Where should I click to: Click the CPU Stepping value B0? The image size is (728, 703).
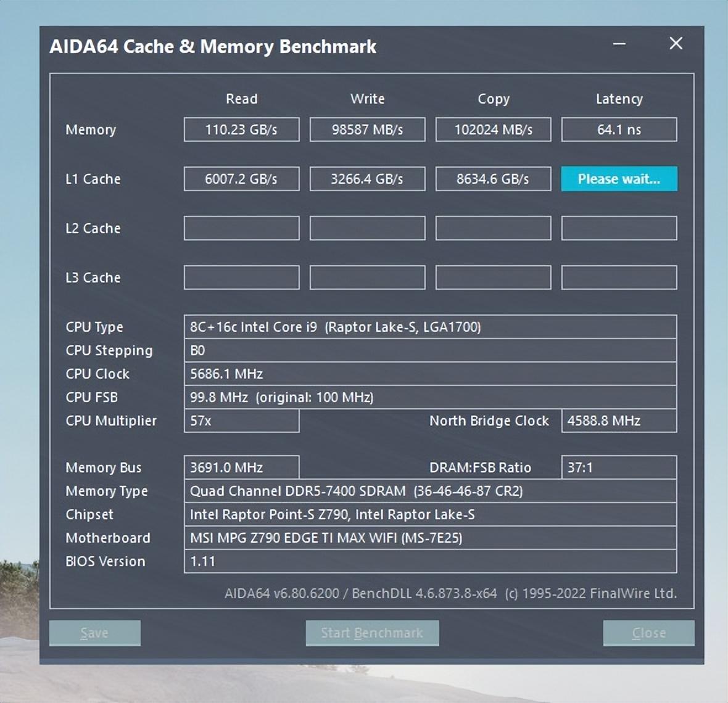(x=430, y=350)
